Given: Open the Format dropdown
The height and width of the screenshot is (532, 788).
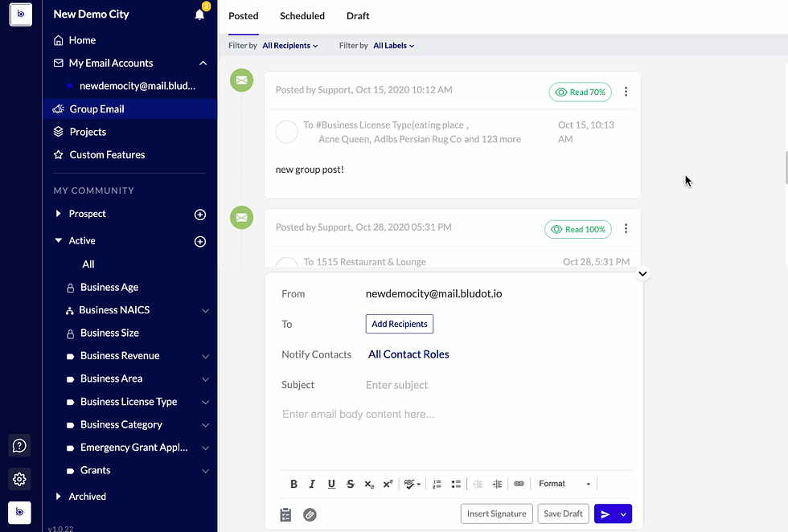Looking at the screenshot, I should click(x=564, y=484).
